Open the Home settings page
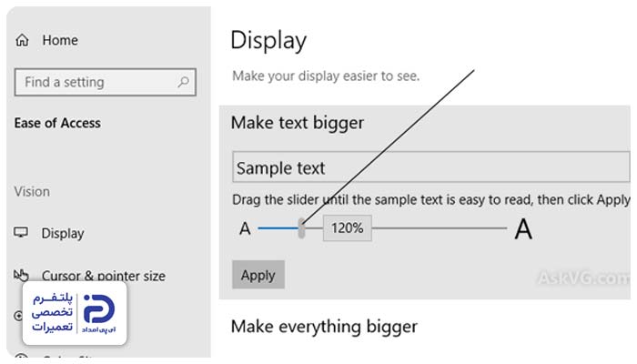 click(x=60, y=40)
